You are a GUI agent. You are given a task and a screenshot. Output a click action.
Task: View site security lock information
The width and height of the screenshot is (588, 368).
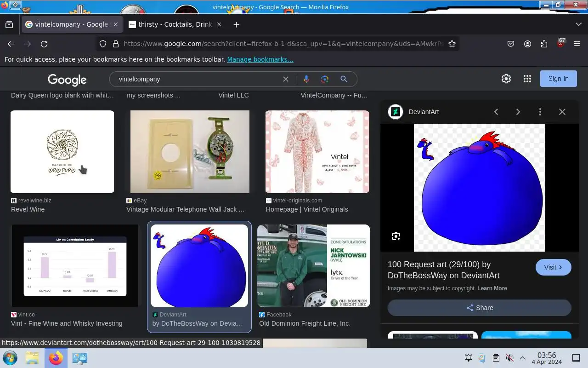(x=115, y=44)
